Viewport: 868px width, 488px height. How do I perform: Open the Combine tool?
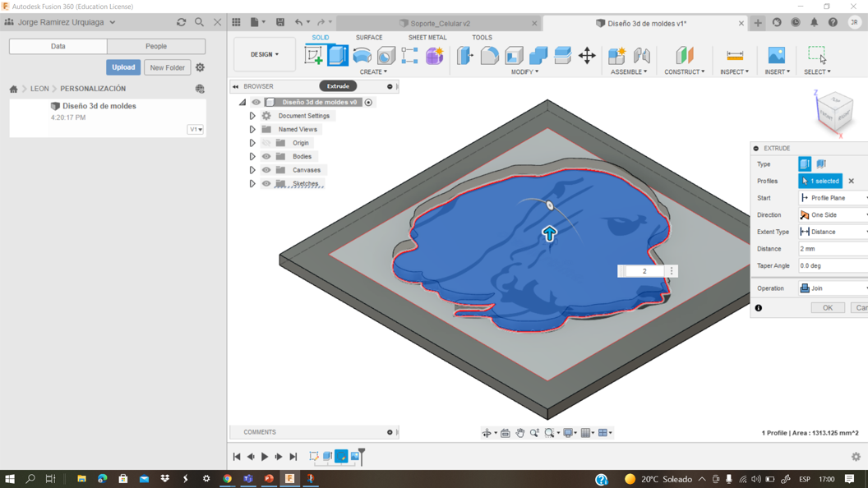coord(538,55)
